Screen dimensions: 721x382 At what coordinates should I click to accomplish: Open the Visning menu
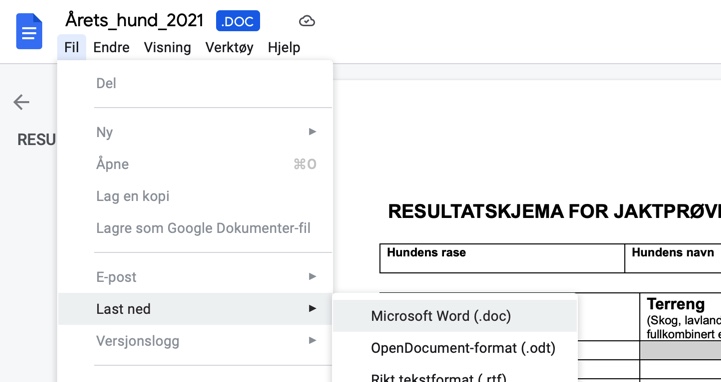[167, 47]
